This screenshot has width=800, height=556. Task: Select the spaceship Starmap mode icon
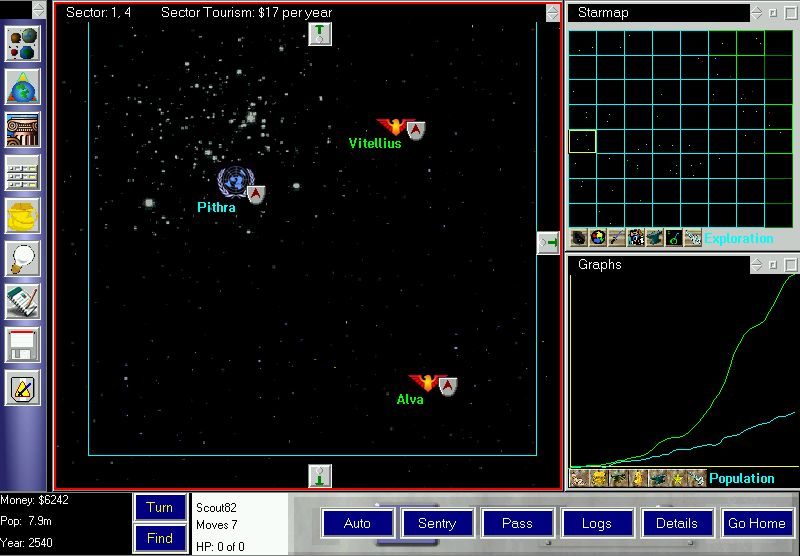coord(692,238)
